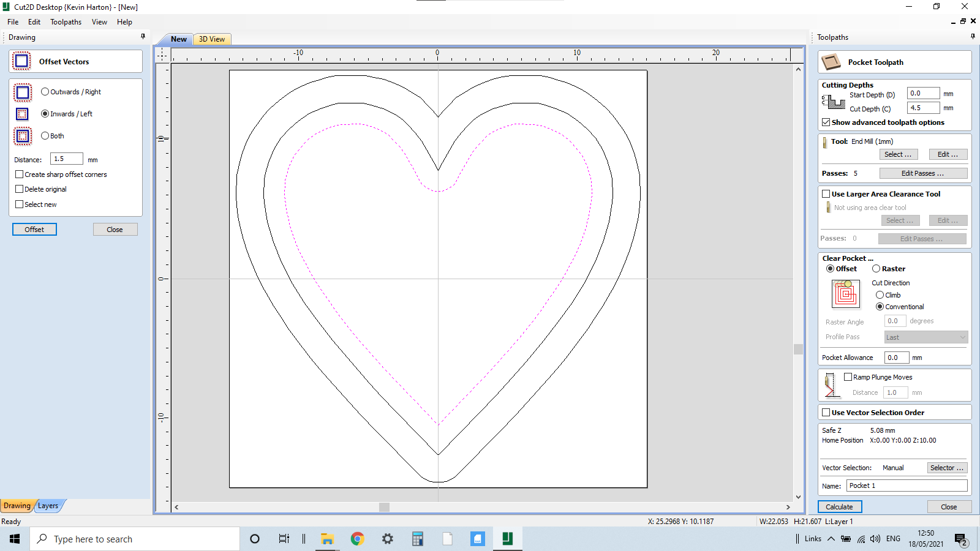Open Settings gear on taskbar
This screenshot has height=551, width=980.
tap(387, 539)
